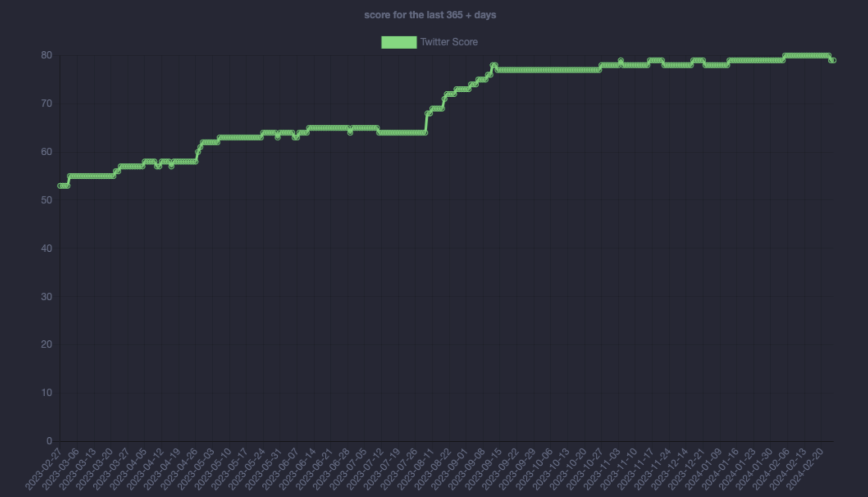868x497 pixels.
Task: Click the x-axis date "2023-10-06"
Action: coord(534,469)
